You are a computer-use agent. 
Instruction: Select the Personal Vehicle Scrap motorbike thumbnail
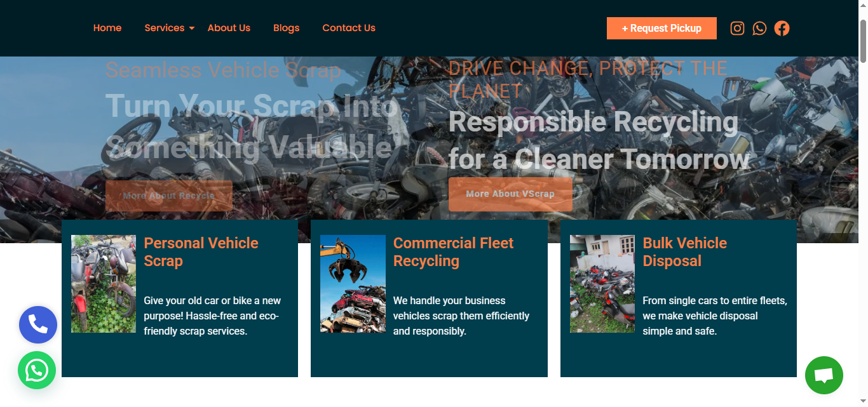click(x=104, y=284)
